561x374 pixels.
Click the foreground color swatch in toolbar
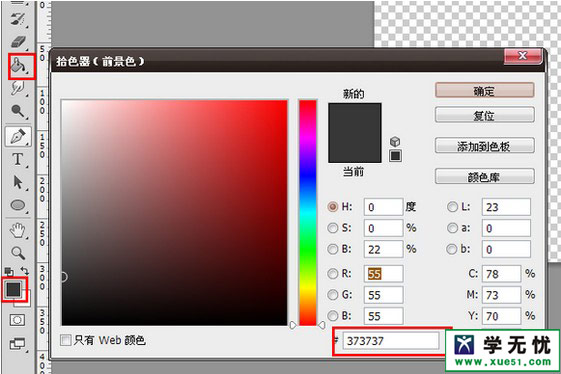point(13,289)
